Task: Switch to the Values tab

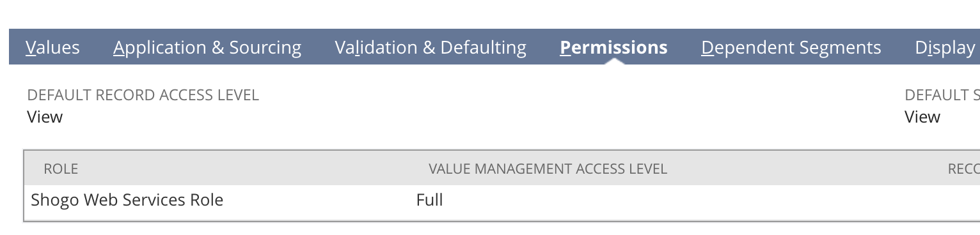Action: tap(52, 48)
